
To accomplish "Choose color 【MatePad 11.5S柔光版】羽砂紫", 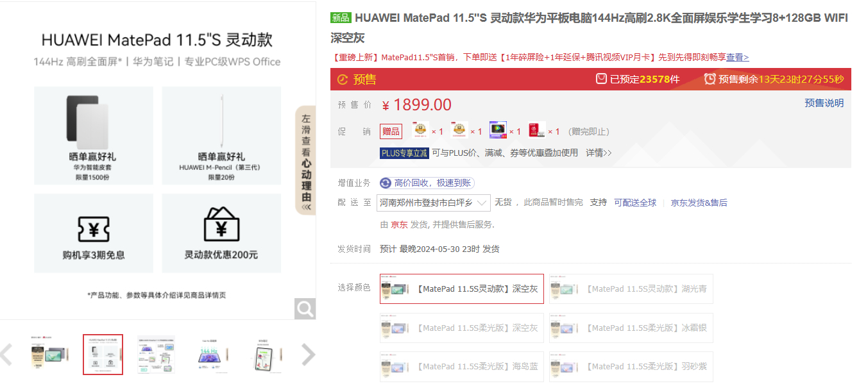I will pyautogui.click(x=631, y=366).
